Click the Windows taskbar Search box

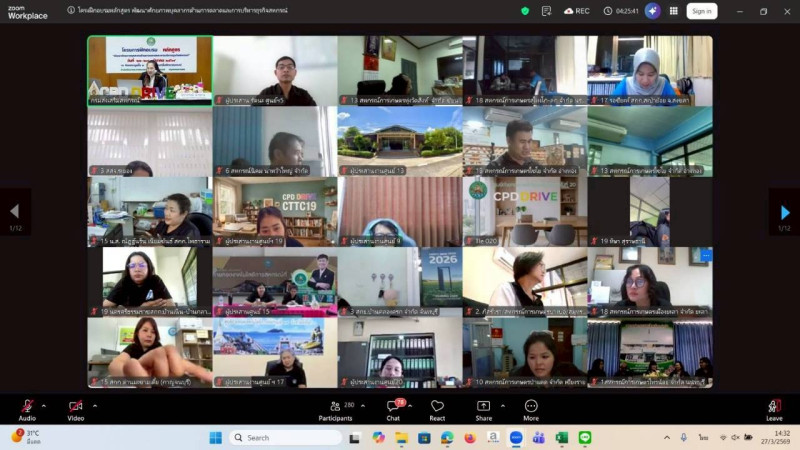[x=284, y=438]
